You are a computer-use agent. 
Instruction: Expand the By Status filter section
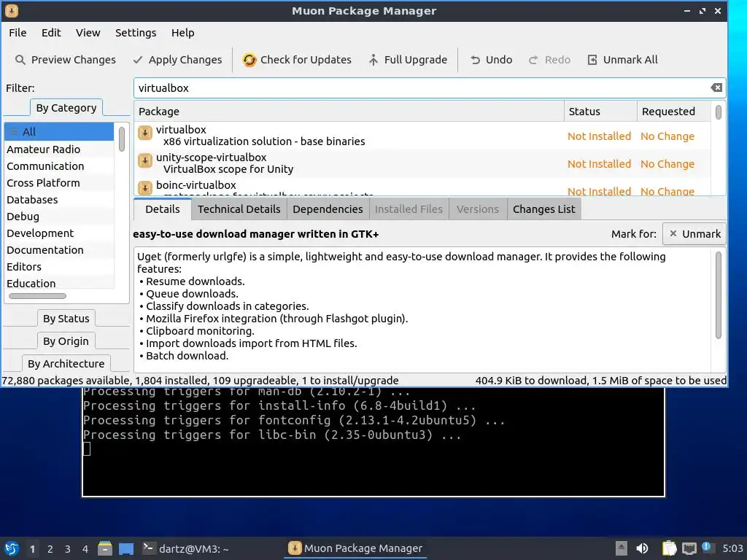click(x=66, y=319)
